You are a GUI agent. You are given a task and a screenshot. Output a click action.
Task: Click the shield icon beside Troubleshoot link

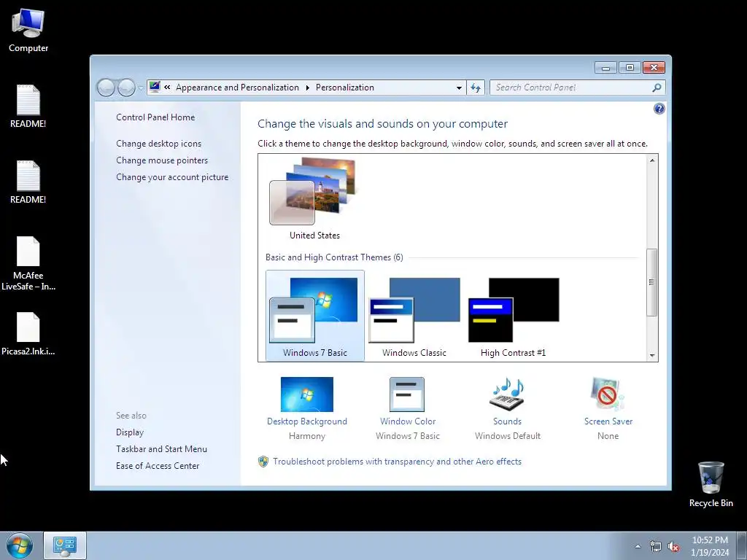[263, 462]
